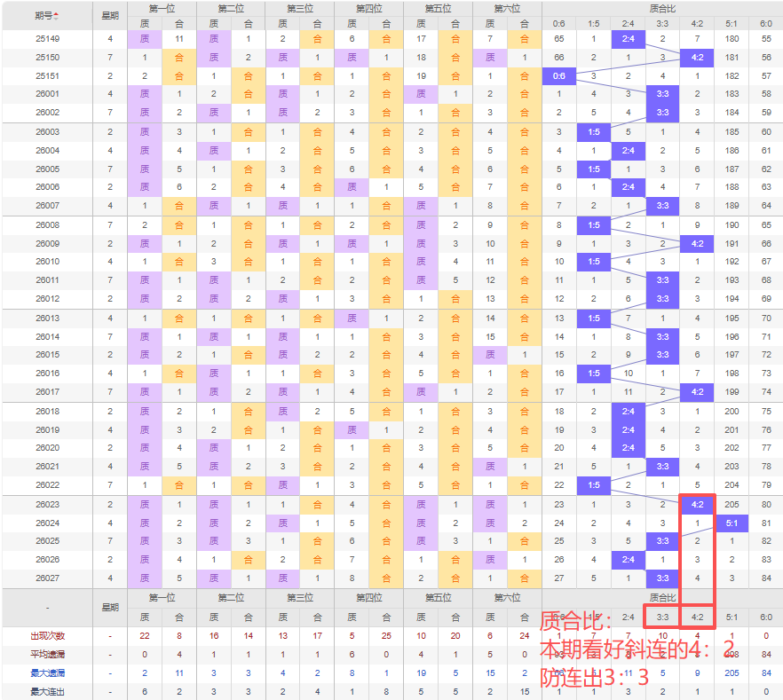Click the highlighted 4:2 cell in row 26017
Screen dimensions: 783x700
pos(697,391)
